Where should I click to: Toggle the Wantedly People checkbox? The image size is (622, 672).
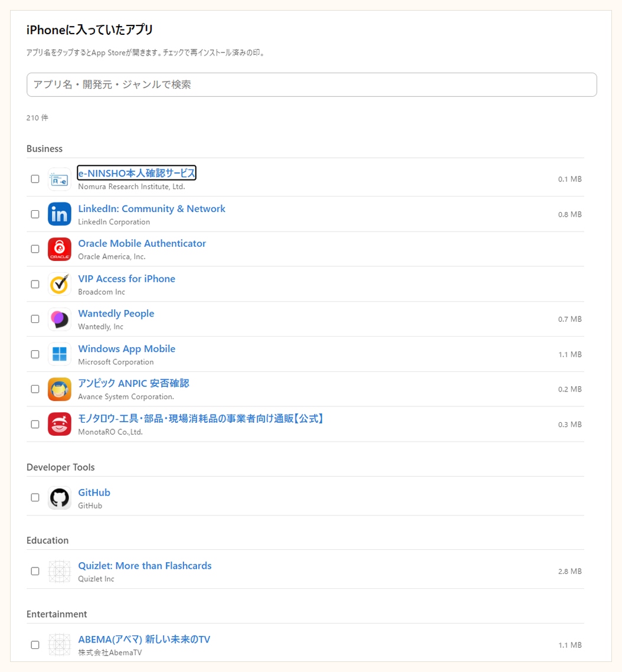coord(35,319)
